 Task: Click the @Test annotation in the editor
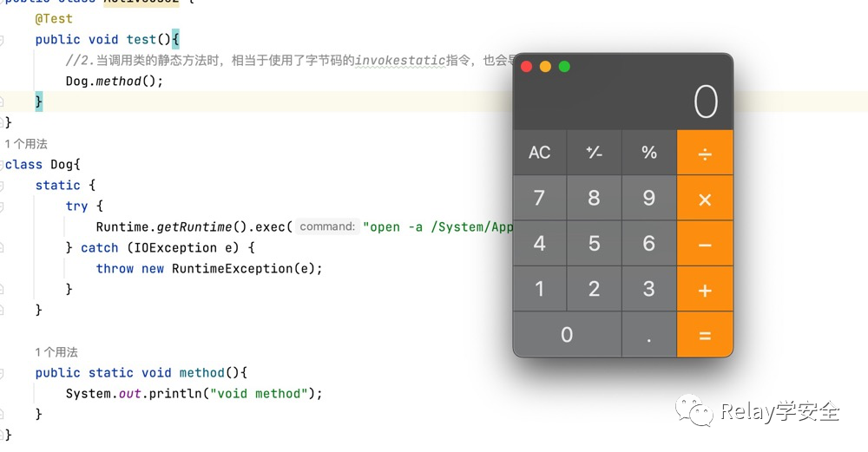tap(54, 19)
